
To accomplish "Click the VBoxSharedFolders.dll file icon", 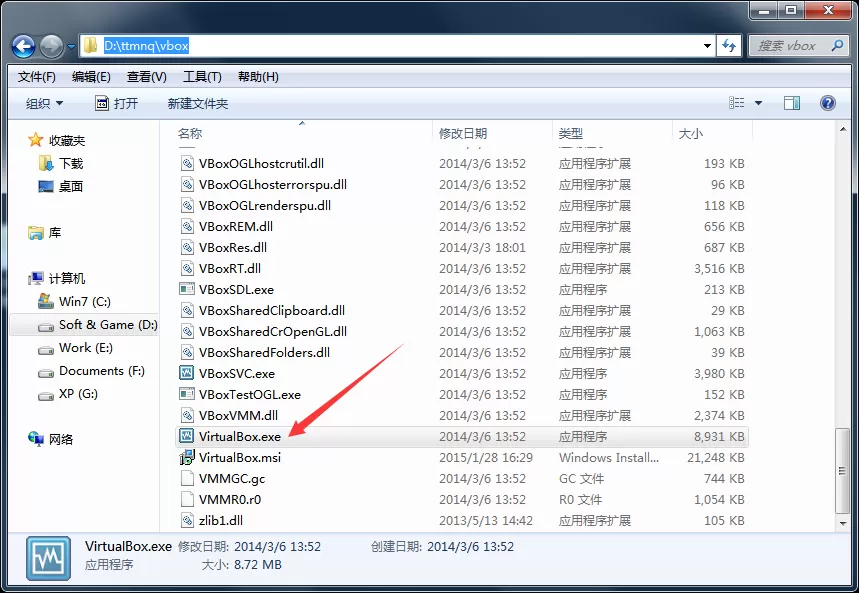I will point(187,352).
